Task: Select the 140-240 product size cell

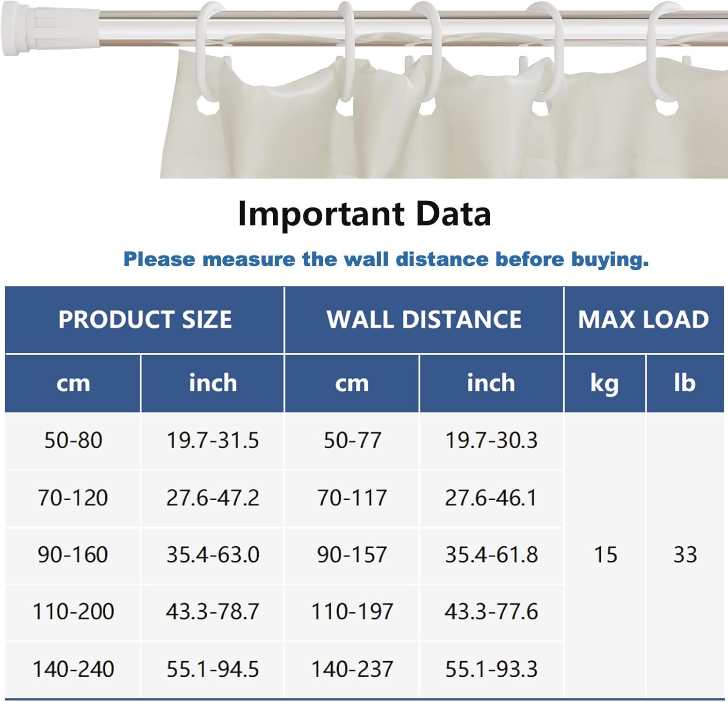Action: coord(73,669)
